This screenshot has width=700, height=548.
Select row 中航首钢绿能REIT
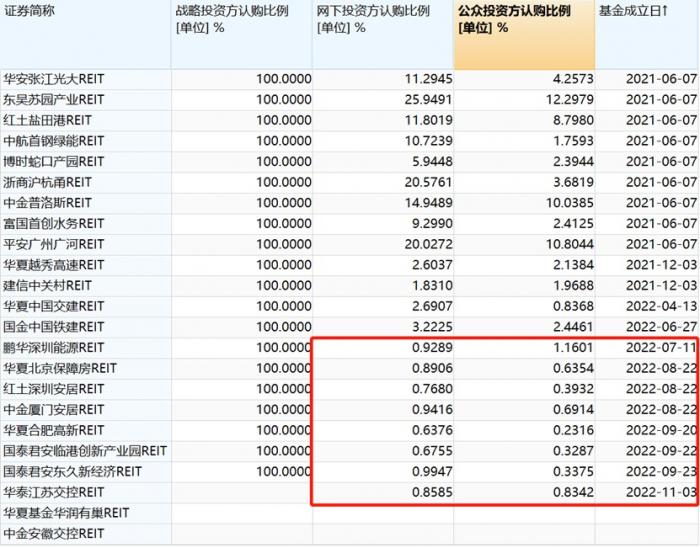tap(350, 141)
